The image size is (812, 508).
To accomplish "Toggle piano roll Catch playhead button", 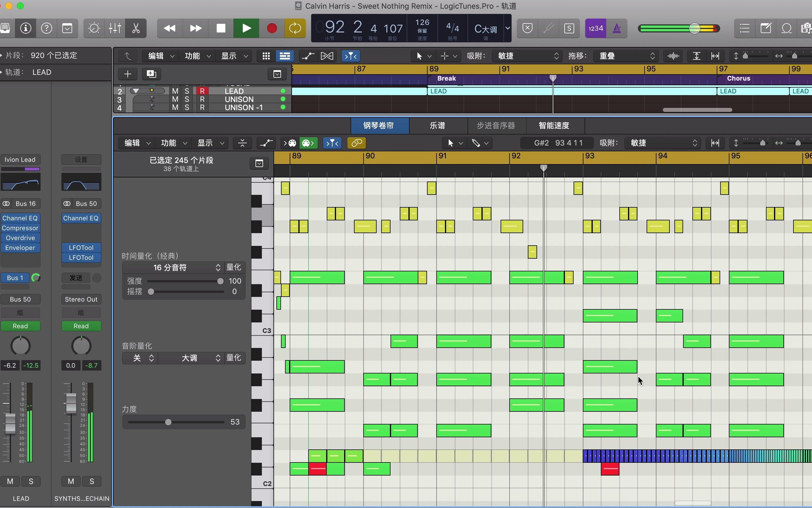I will tap(332, 143).
